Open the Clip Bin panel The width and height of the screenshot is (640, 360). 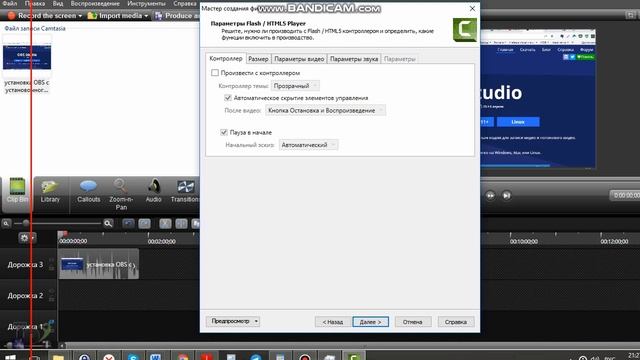point(17,191)
